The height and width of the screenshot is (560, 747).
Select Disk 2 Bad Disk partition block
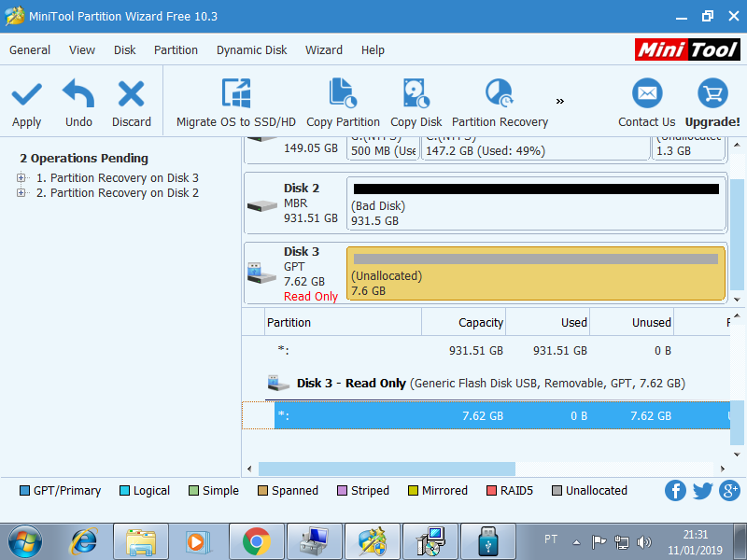(536, 203)
